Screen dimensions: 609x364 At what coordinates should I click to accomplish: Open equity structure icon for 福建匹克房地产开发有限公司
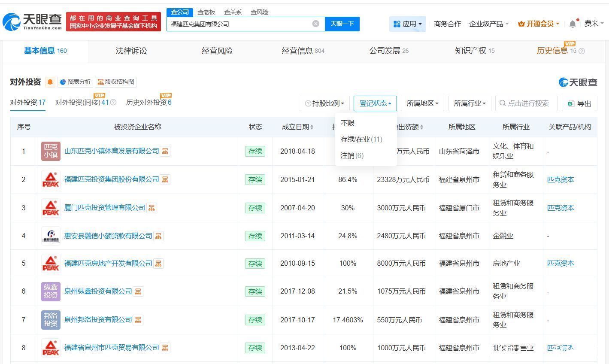[x=158, y=264]
